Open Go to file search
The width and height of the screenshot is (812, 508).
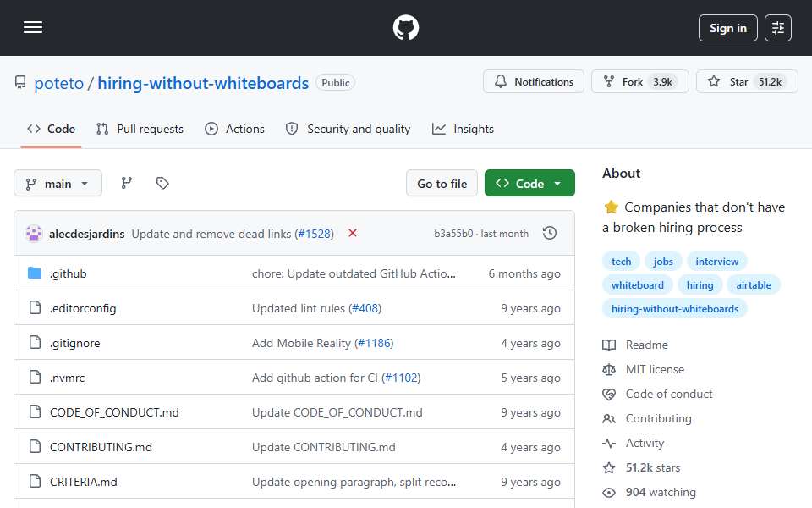tap(442, 183)
